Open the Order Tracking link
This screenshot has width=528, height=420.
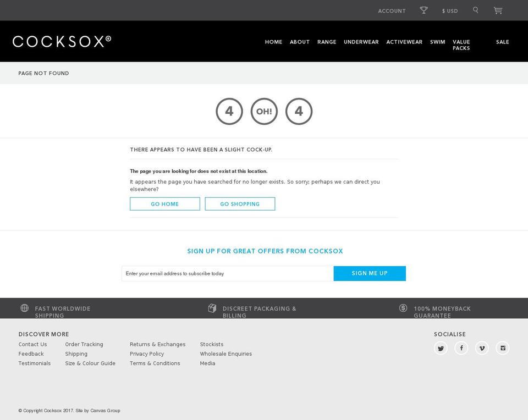point(84,344)
